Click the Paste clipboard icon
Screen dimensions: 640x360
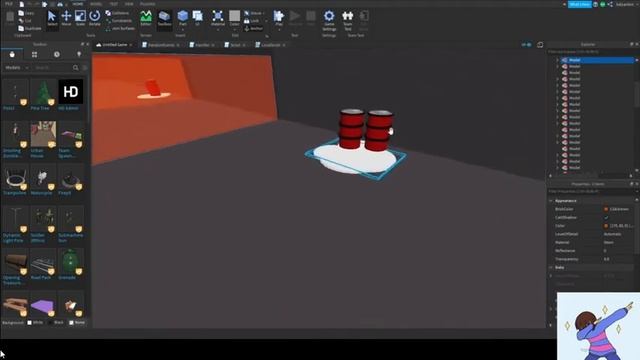(10, 18)
